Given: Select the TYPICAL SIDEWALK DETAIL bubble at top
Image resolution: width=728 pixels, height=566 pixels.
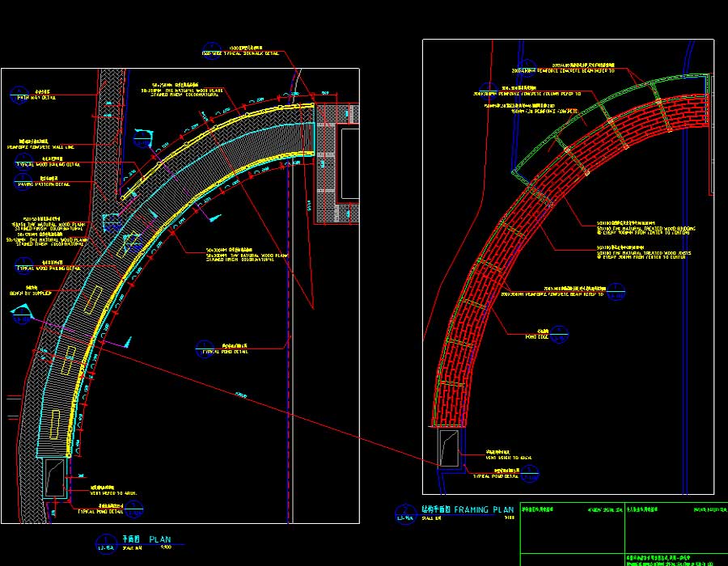Looking at the screenshot, I should pos(212,50).
